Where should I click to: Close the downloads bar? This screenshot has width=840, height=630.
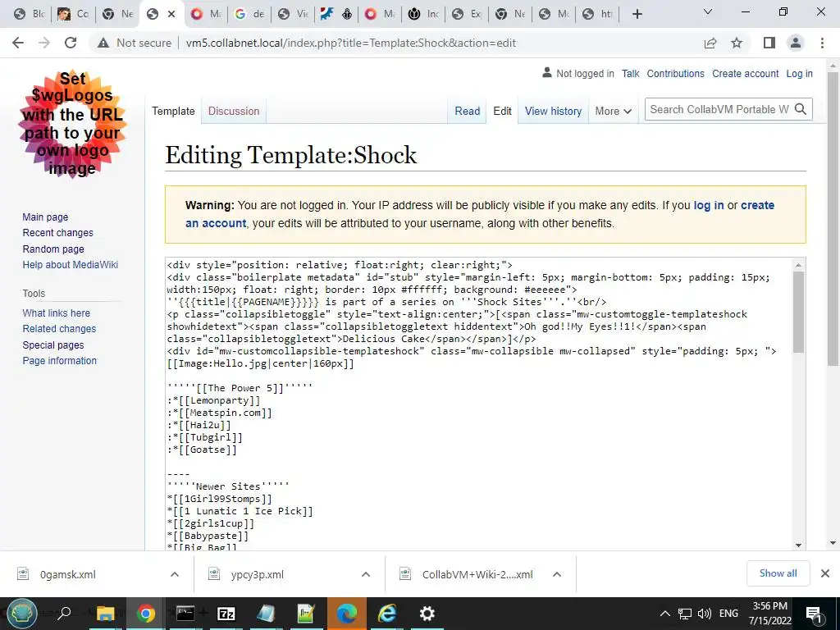pyautogui.click(x=825, y=573)
